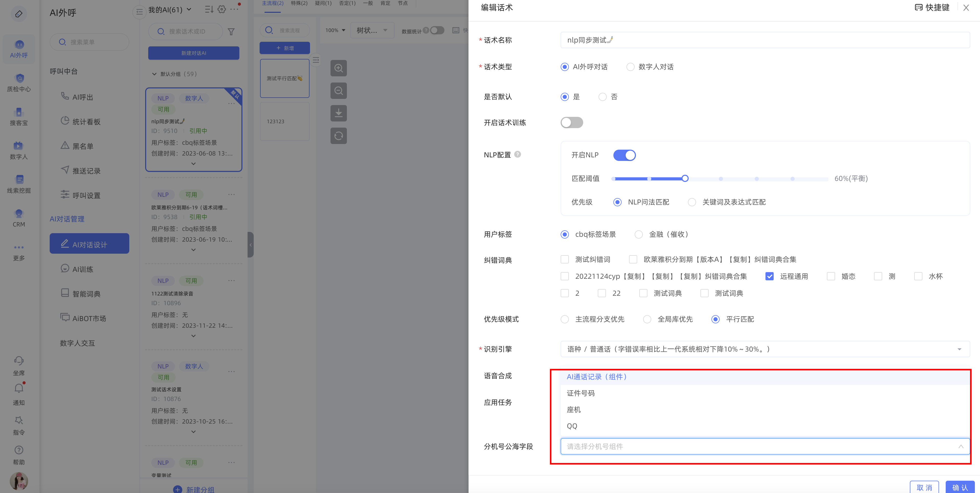Click the 话术名称 text input field

click(765, 40)
